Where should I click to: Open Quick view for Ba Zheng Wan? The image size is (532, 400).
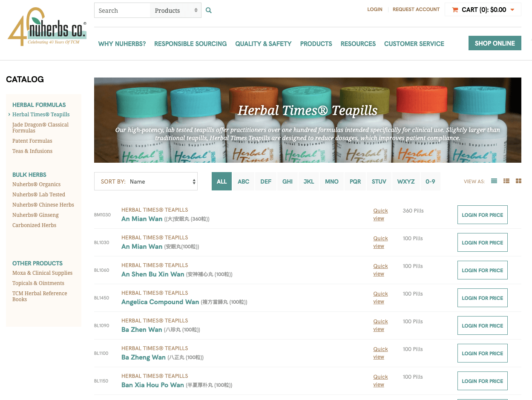pos(380,353)
